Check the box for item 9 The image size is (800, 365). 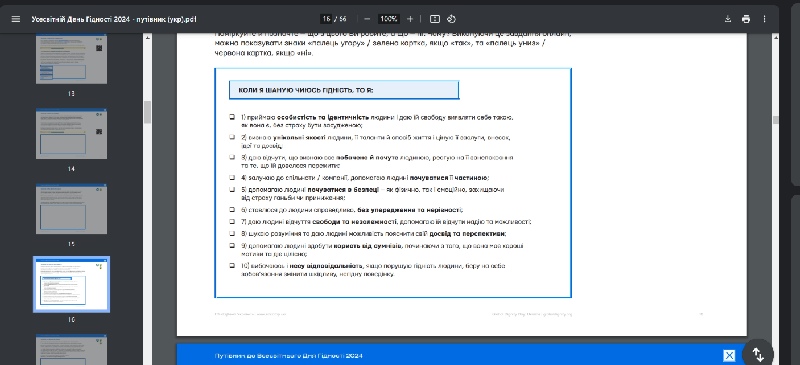(232, 246)
